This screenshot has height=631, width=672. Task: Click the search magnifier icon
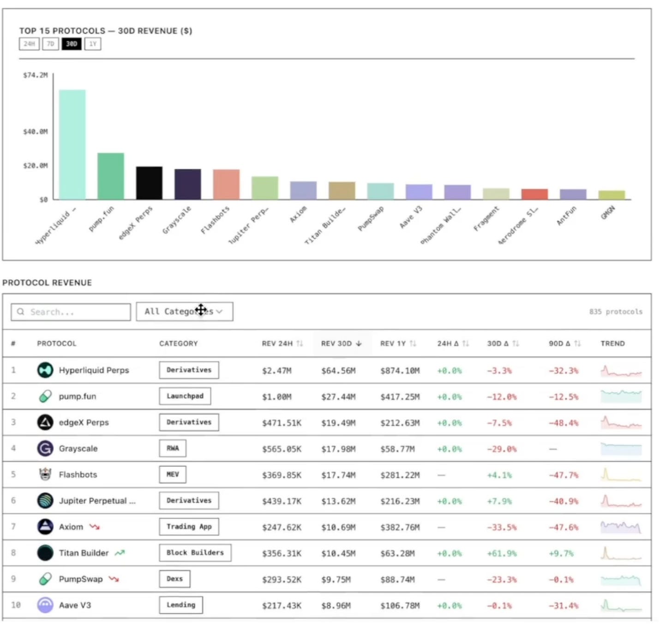21,312
